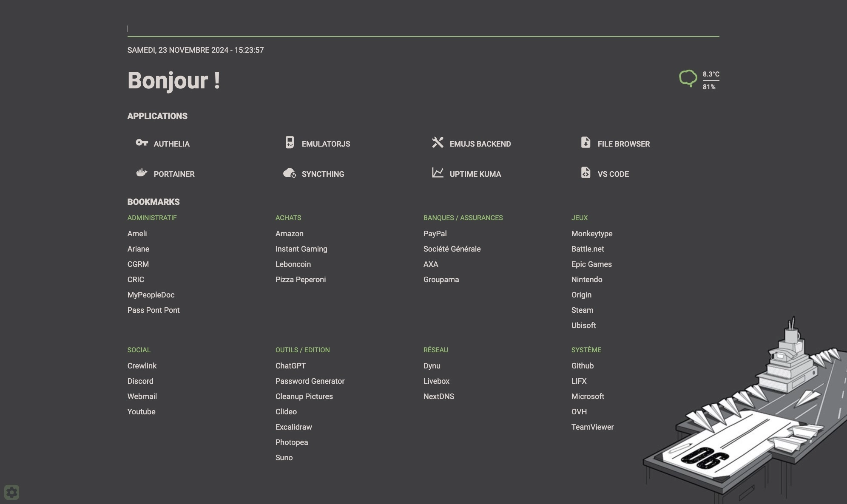
Task: Open the ChatGPT bookmark
Action: (290, 366)
